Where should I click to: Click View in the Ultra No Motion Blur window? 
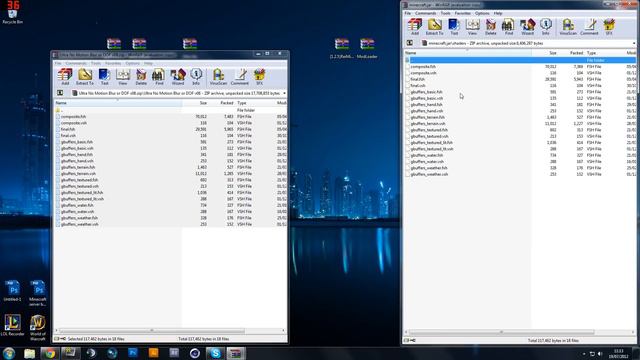pyautogui.click(x=123, y=77)
